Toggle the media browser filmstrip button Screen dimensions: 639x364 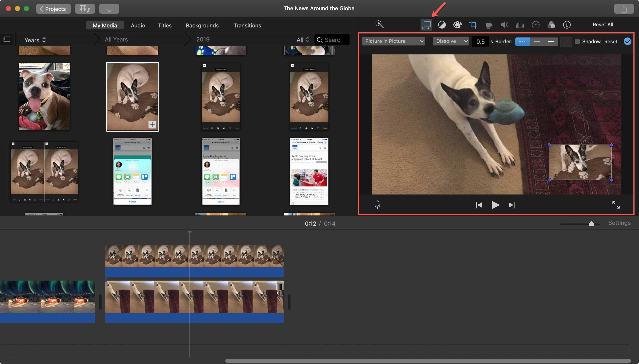[x=85, y=9]
